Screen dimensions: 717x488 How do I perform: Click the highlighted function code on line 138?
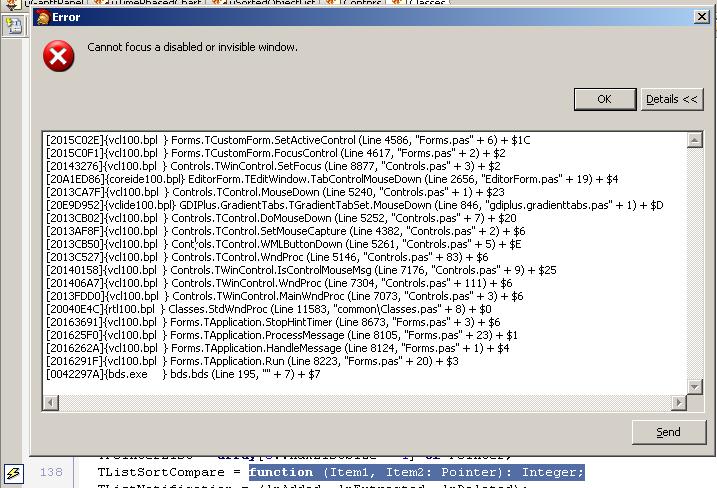coord(415,472)
